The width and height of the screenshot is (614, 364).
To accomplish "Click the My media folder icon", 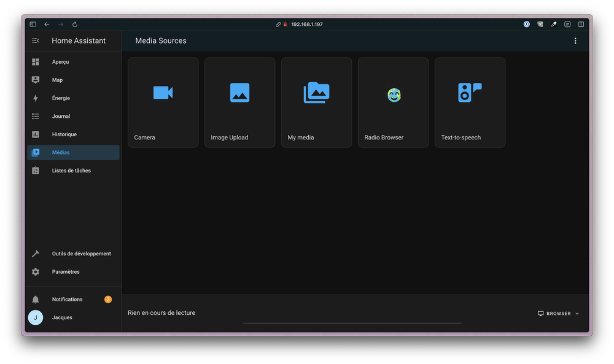I will [316, 93].
